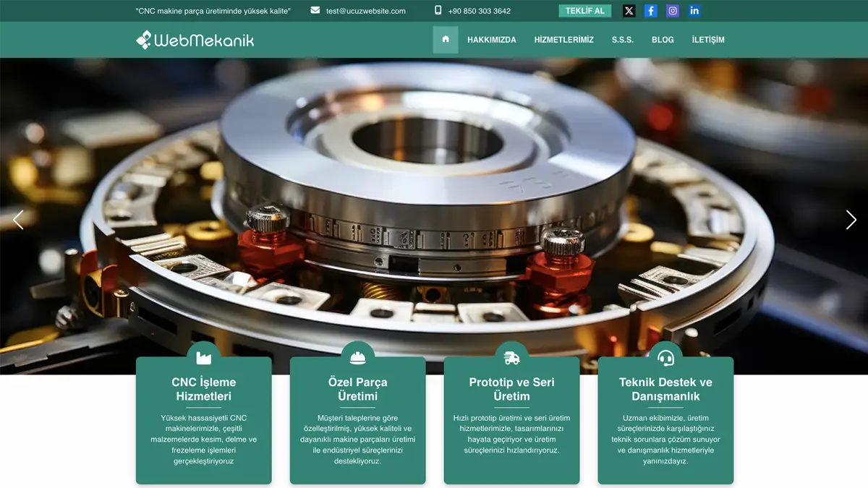Advance slider with right arrow
This screenshot has width=868, height=488.
851,220
